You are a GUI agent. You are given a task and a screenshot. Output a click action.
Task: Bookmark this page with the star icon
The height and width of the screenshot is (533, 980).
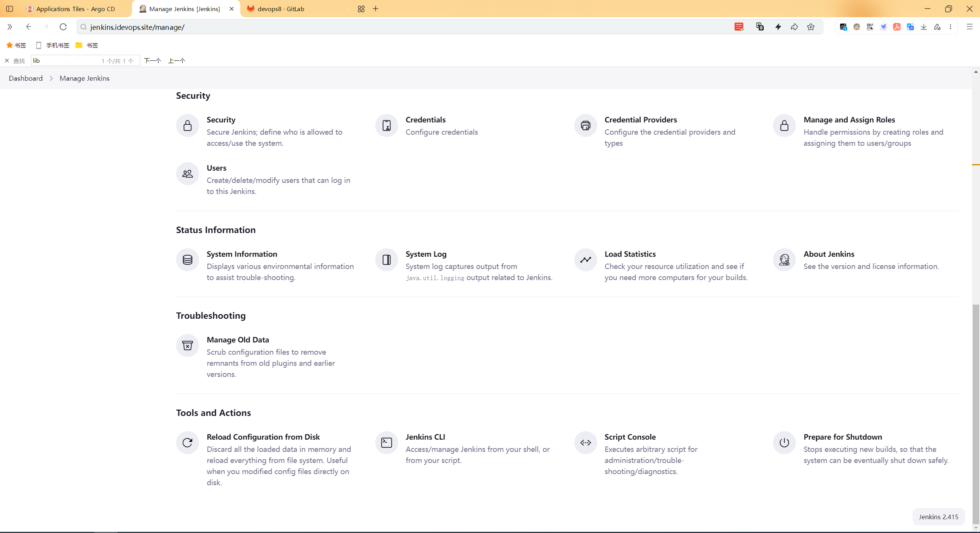pyautogui.click(x=811, y=27)
